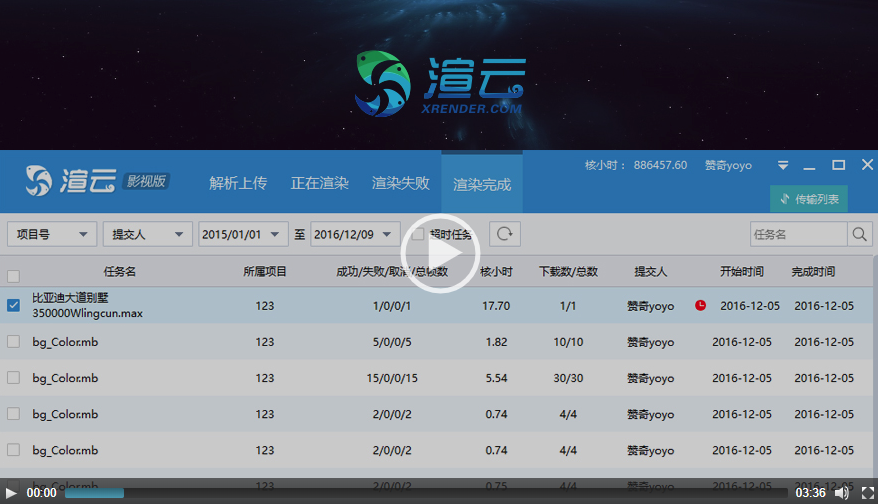Click the search magnifier icon

point(860,234)
